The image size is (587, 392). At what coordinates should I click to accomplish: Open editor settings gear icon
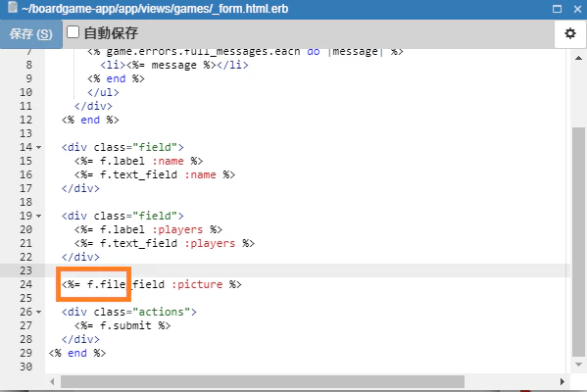point(569,33)
